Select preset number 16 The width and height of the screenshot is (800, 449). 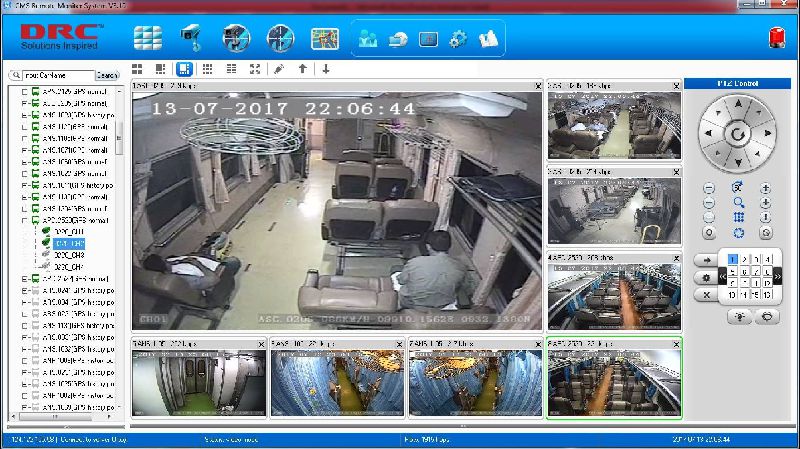click(767, 294)
